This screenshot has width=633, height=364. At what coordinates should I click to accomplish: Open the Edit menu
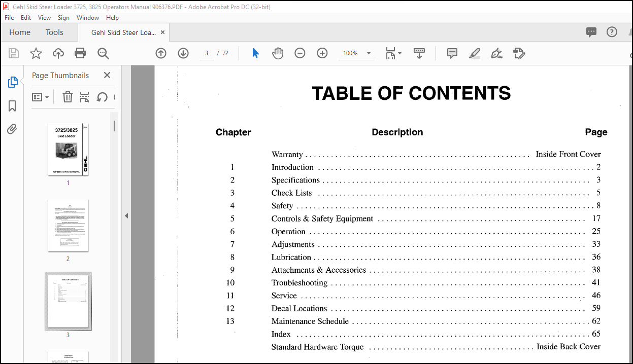26,17
